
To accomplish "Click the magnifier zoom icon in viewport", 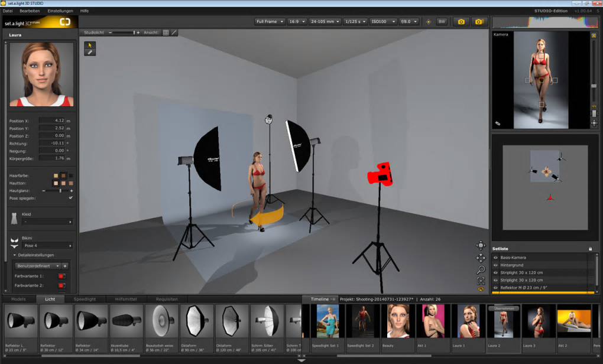I will click(481, 269).
